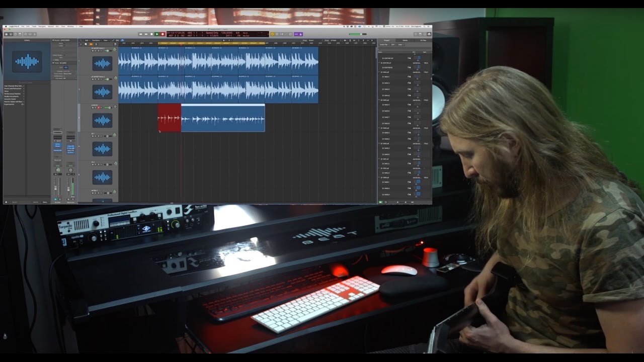Click the Rewind button in the transport

140,34
